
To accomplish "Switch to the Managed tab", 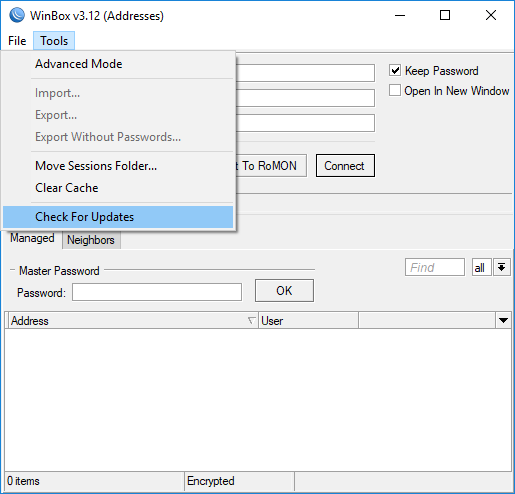I will (32, 238).
